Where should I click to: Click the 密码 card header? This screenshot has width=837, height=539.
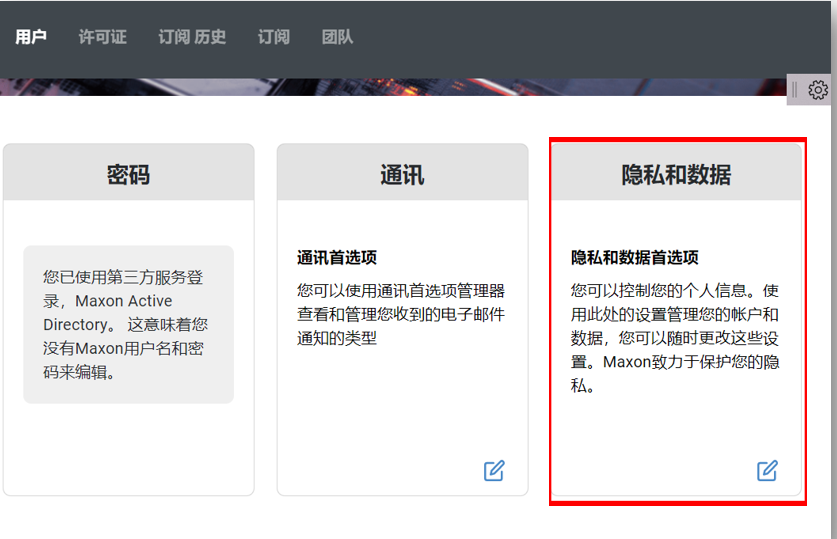click(x=129, y=172)
